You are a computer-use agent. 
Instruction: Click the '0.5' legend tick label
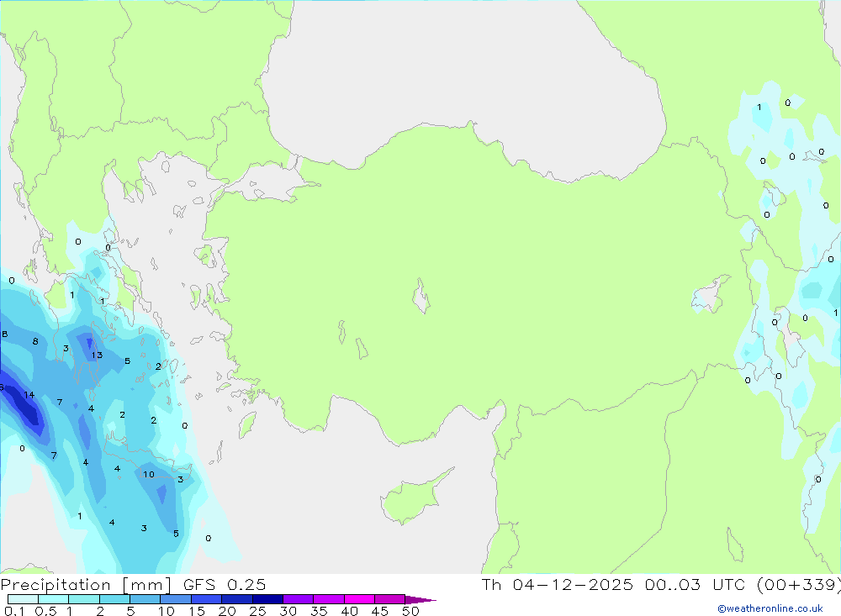point(45,611)
